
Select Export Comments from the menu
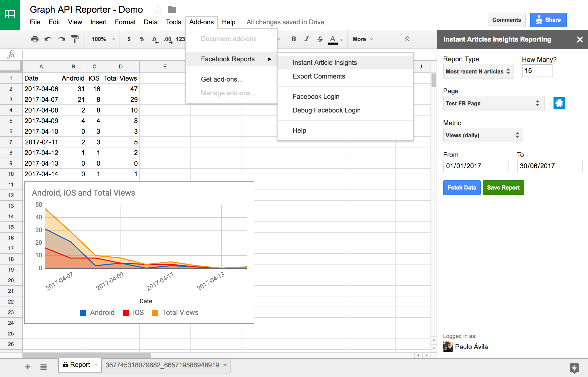[x=319, y=76]
